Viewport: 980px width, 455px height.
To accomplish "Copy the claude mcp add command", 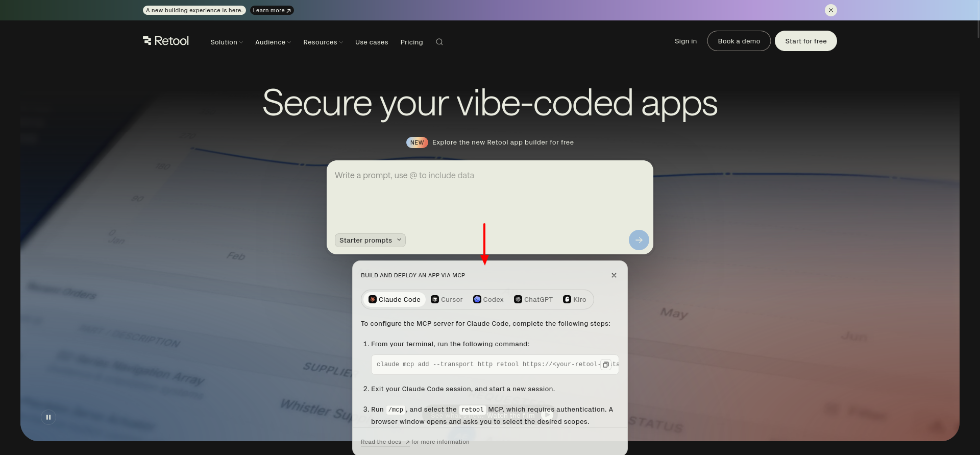I will point(606,365).
